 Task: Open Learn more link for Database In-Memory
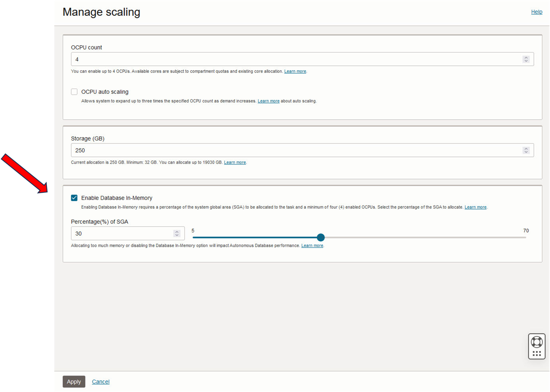475,207
